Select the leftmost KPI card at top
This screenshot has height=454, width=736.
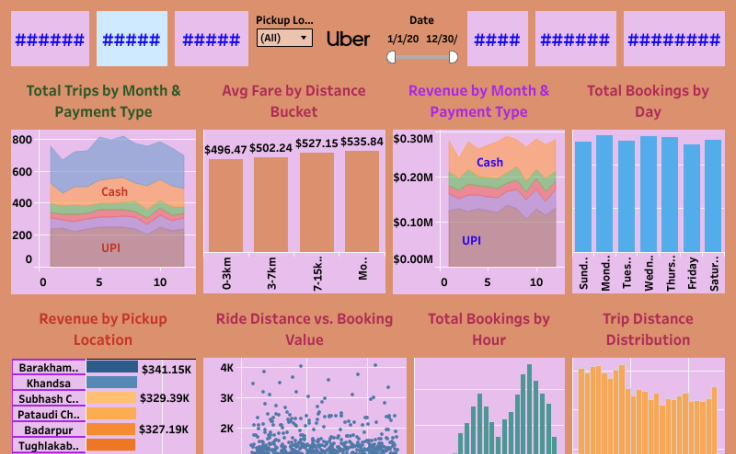coord(50,39)
